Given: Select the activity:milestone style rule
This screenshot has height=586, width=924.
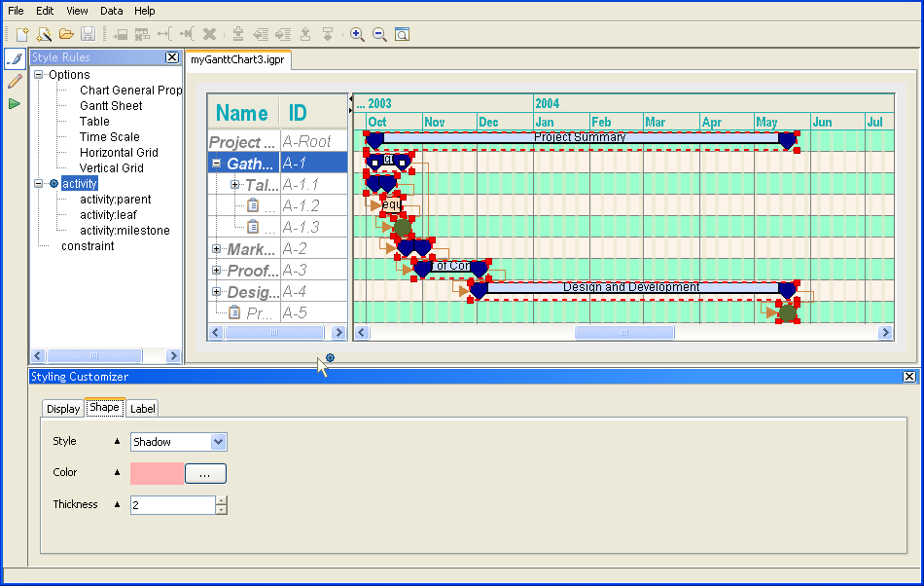Looking at the screenshot, I should click(124, 231).
